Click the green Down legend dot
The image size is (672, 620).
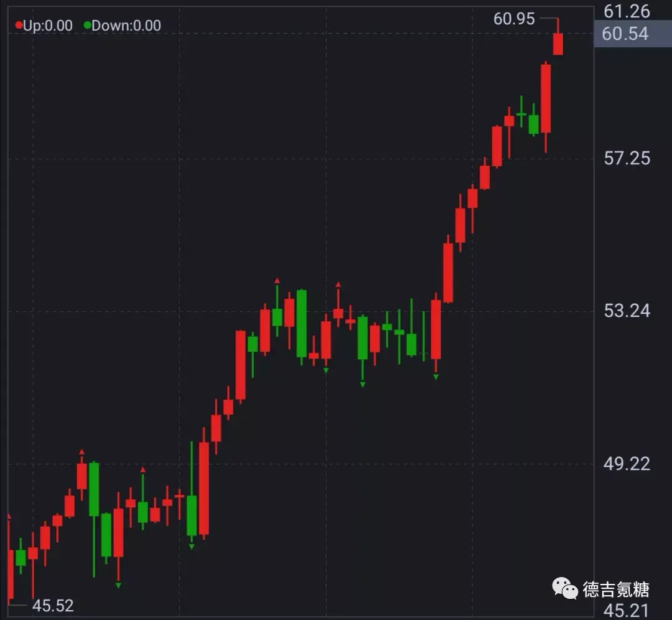coord(88,26)
